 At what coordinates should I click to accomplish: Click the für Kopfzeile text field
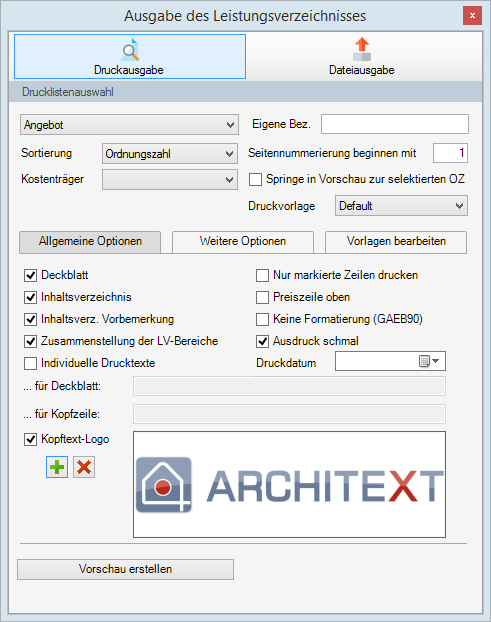tap(290, 414)
